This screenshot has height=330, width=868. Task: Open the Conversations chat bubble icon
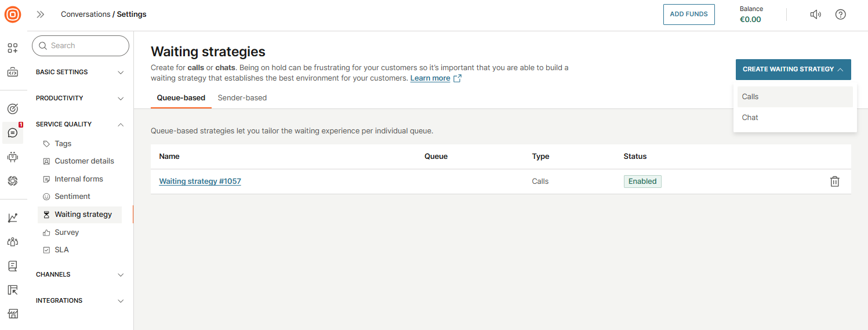click(13, 133)
